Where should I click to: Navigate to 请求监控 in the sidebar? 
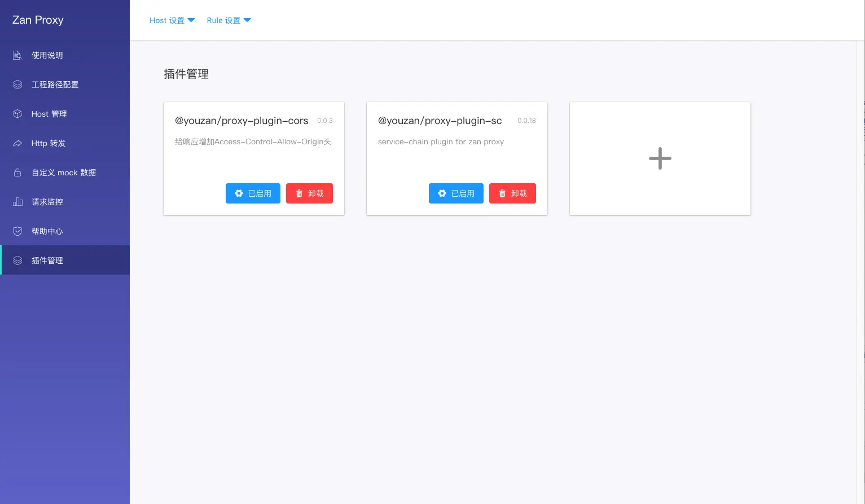coord(47,201)
